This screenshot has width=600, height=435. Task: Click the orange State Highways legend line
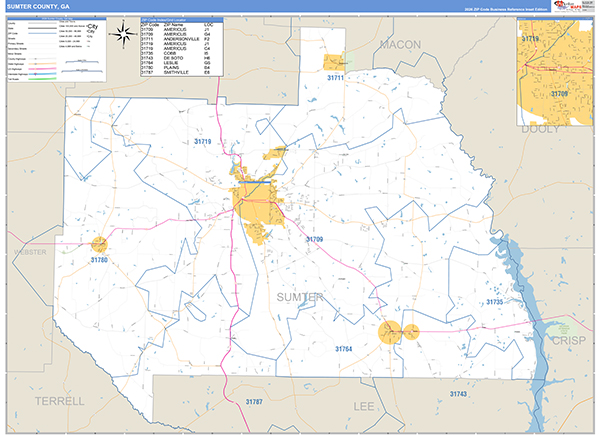pos(42,64)
